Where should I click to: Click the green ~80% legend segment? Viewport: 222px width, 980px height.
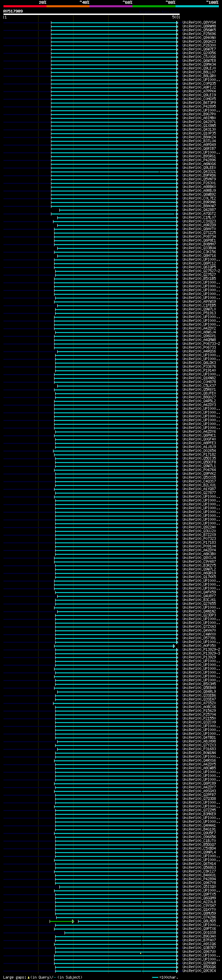pos(154,6)
